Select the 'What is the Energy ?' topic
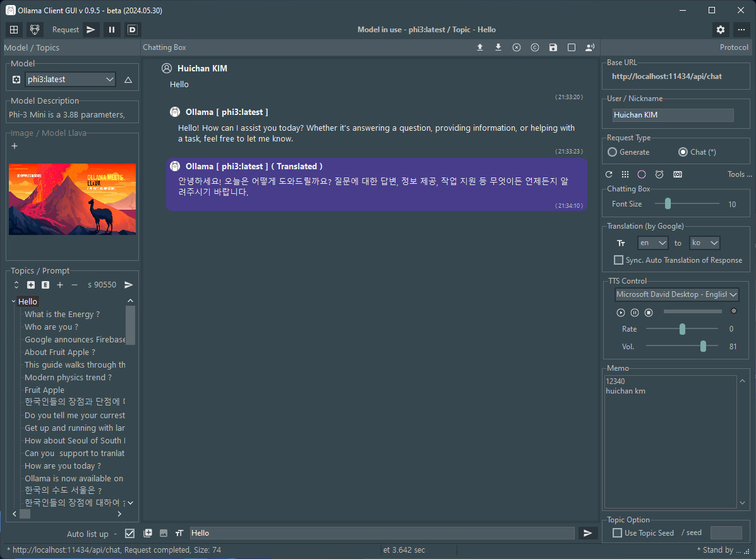The image size is (756, 559). pos(62,315)
